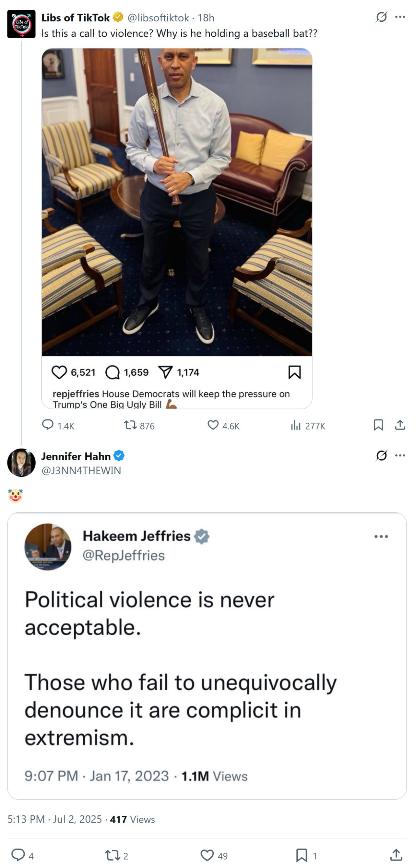Share Jennifer Hahn's post
Screen dimensions: 416x868
pos(396,855)
